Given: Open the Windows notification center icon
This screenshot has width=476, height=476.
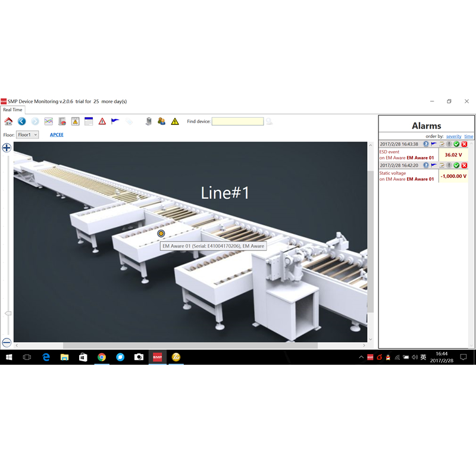Looking at the screenshot, I should click(464, 358).
